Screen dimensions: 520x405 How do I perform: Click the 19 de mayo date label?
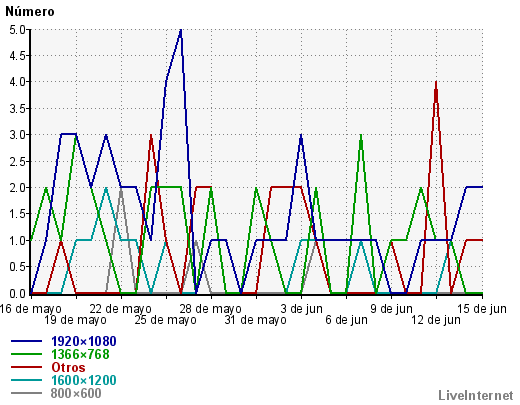point(76,320)
